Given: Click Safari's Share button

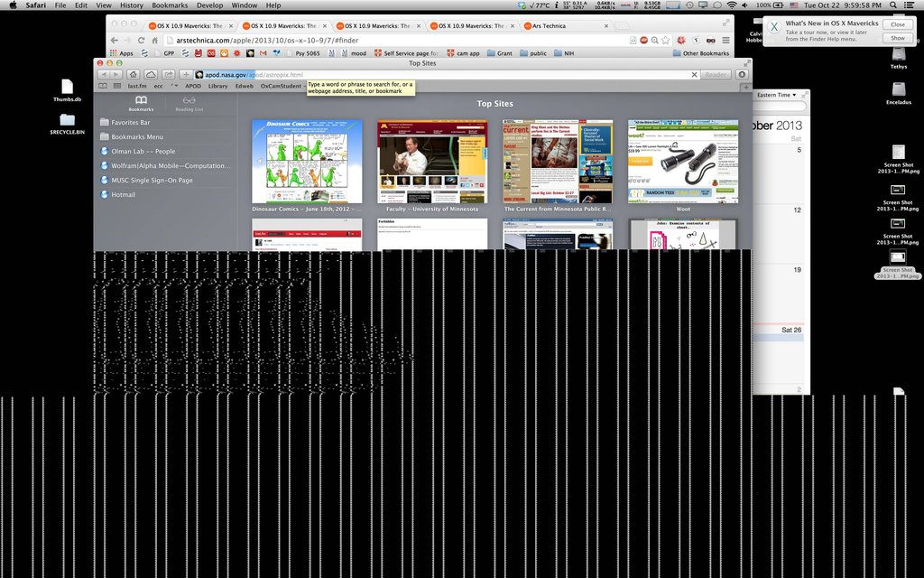Looking at the screenshot, I should coord(169,75).
